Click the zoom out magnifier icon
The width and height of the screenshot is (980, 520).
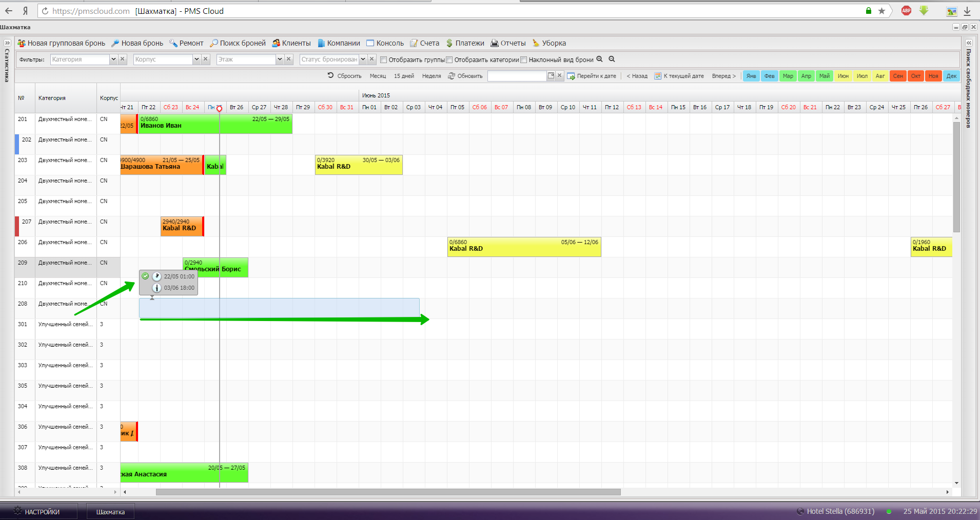612,59
